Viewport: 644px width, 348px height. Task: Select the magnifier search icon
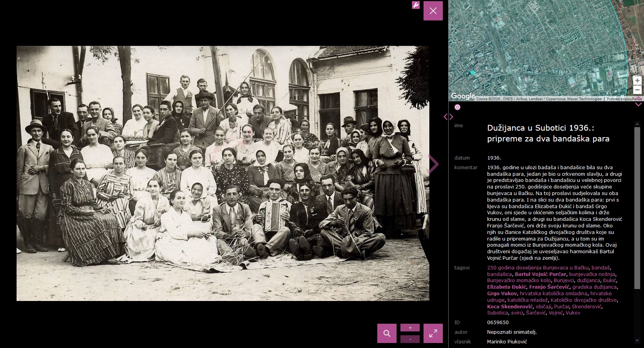point(387,333)
